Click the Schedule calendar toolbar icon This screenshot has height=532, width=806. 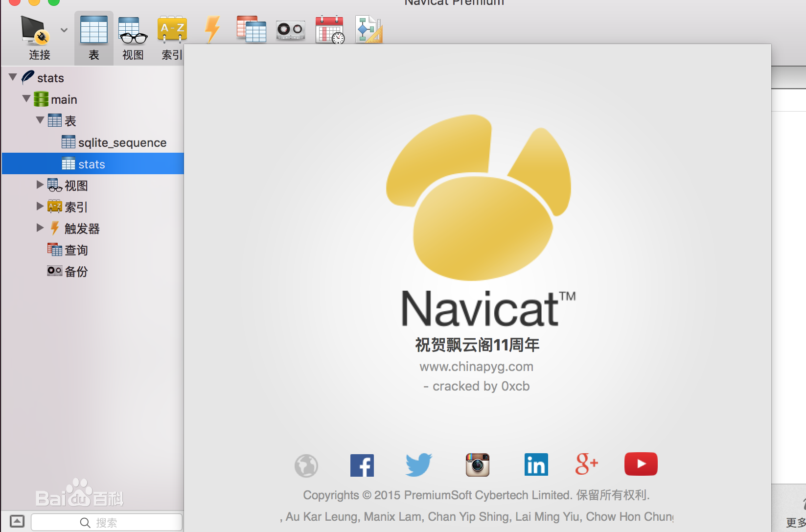coord(330,30)
